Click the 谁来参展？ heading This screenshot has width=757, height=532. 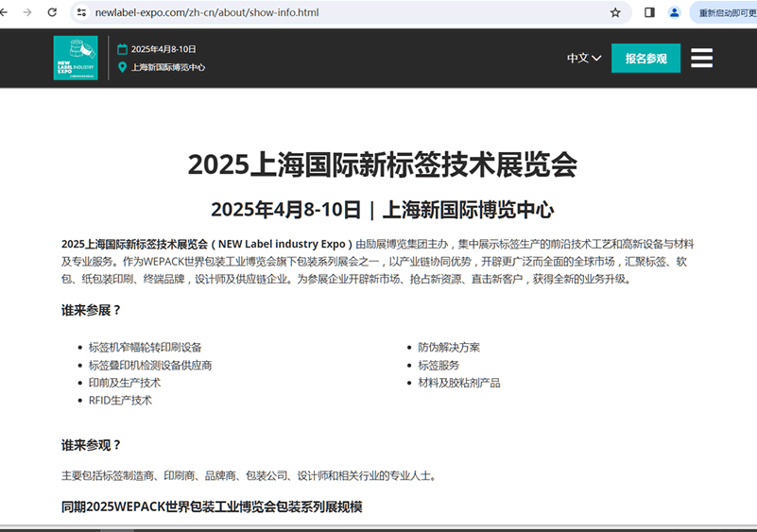[91, 310]
